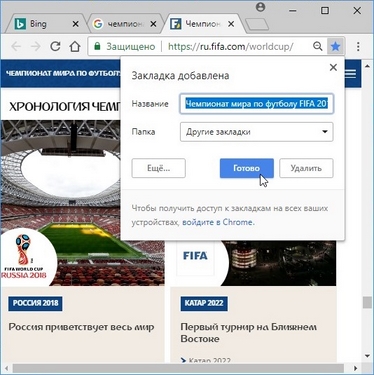The image size is (374, 375).
Task: Go back with the back arrow
Action: click(16, 46)
